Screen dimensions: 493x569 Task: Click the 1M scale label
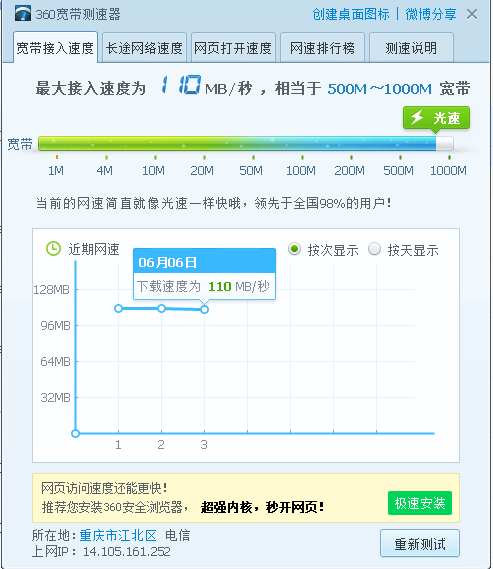coord(56,171)
